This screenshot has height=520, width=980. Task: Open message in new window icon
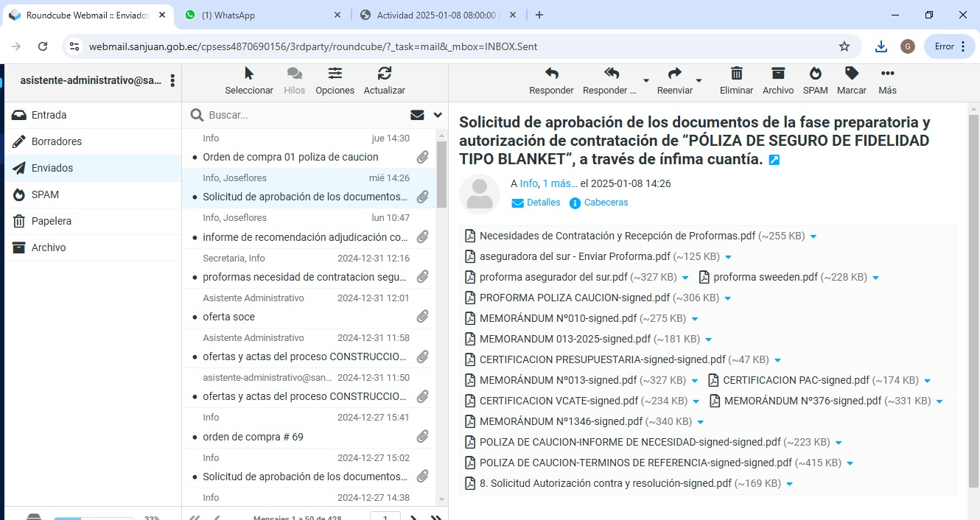click(x=774, y=160)
